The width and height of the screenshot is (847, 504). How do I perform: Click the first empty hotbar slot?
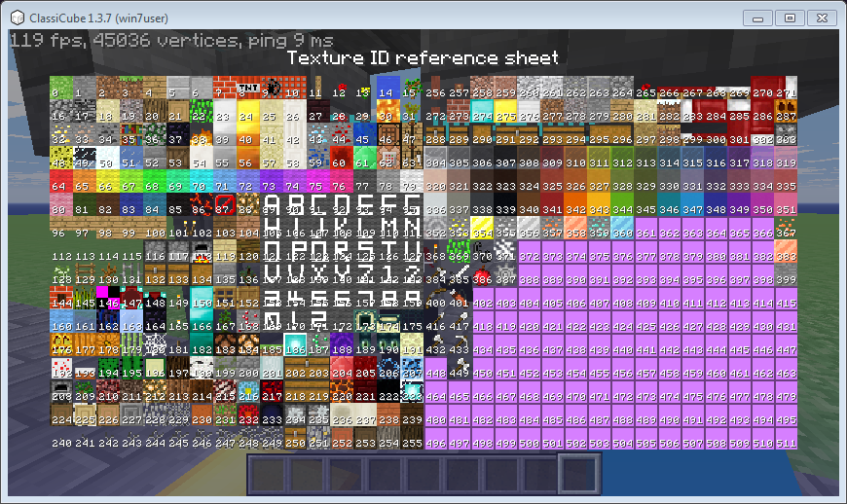tap(269, 474)
